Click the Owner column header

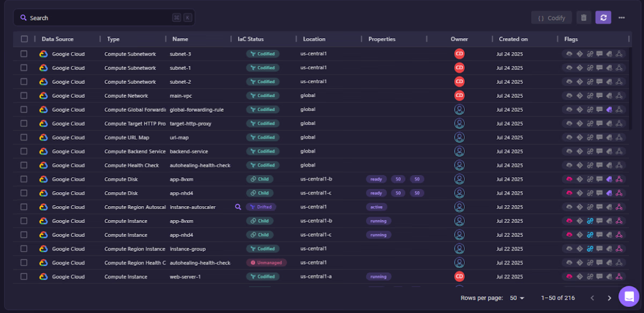(459, 39)
